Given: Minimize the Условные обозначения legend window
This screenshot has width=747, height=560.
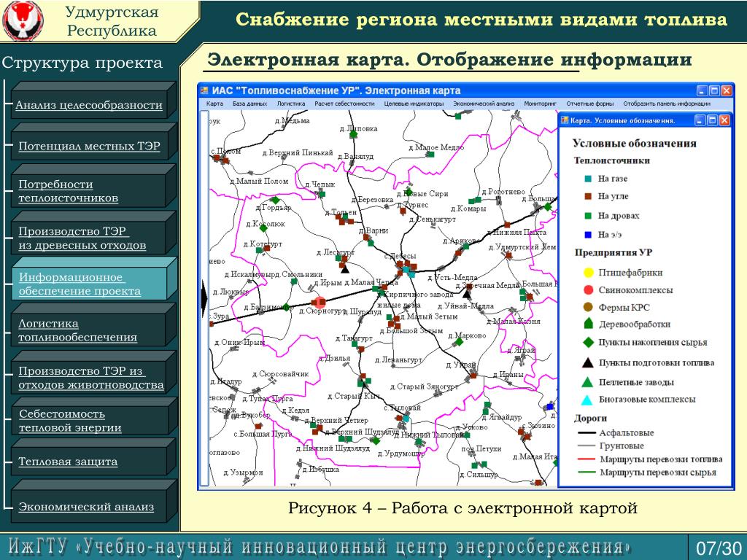Looking at the screenshot, I should 700,120.
